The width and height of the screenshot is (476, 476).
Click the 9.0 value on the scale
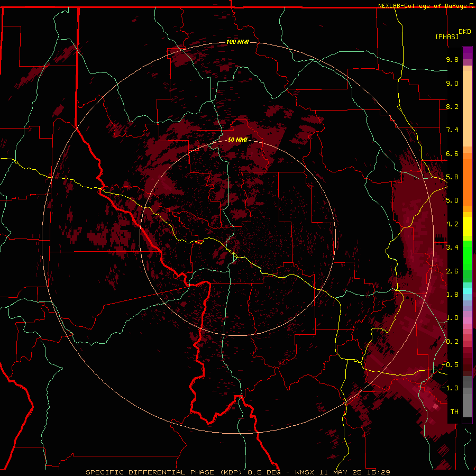[x=452, y=83]
